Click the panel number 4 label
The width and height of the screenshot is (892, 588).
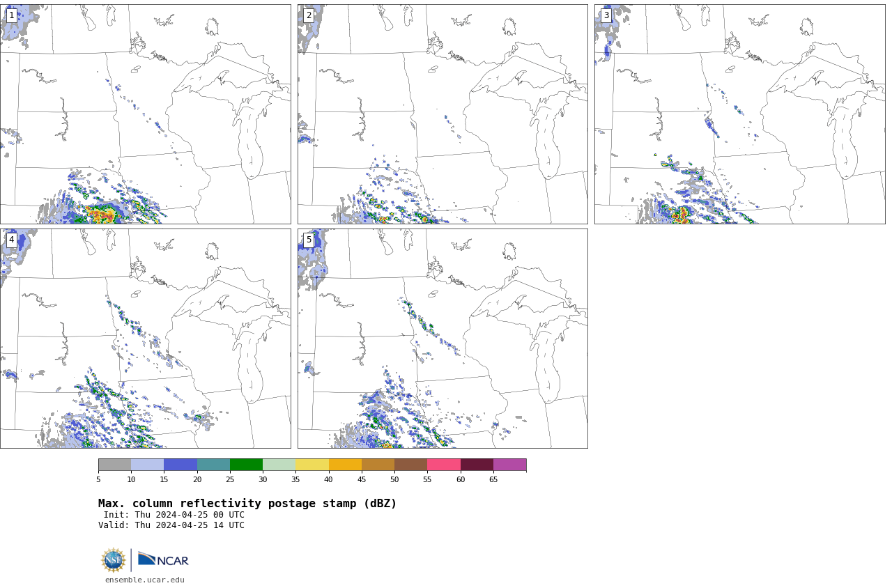coord(11,240)
